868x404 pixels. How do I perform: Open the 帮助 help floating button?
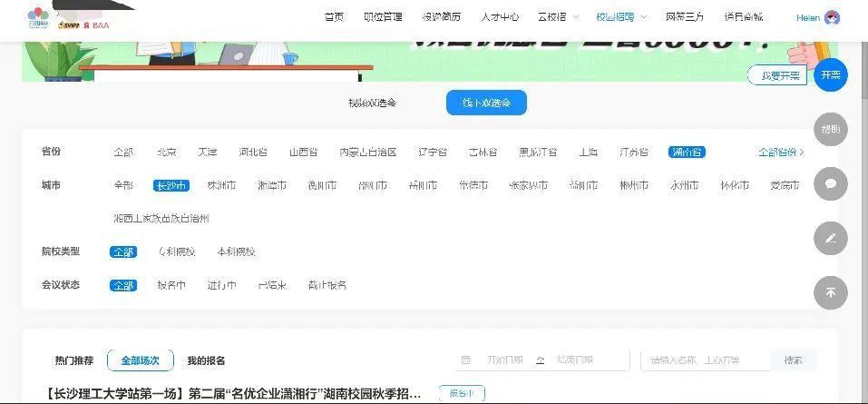point(830,129)
